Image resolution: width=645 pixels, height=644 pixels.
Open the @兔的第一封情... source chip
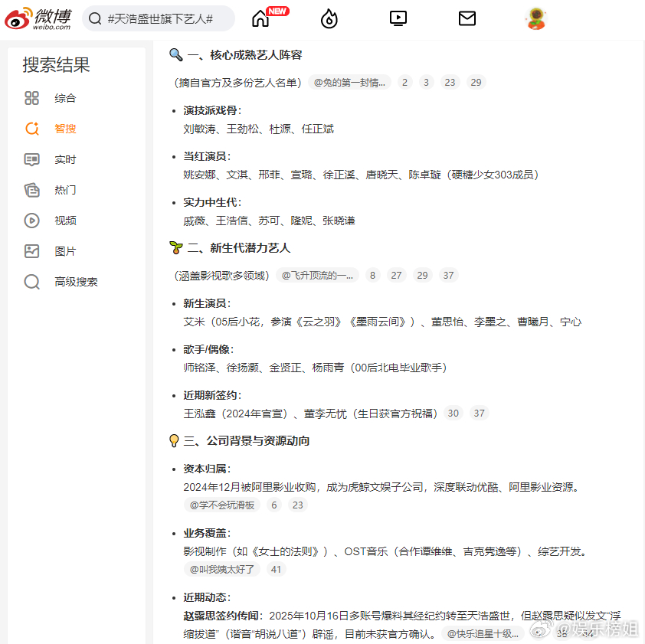349,82
